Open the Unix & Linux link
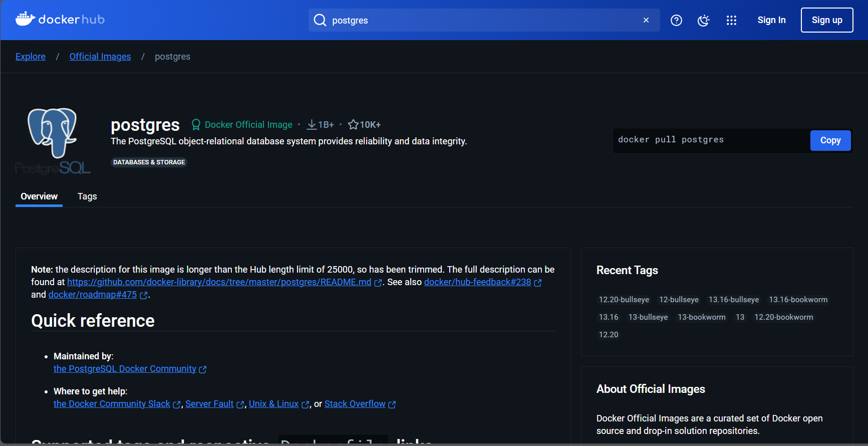This screenshot has height=446, width=868. [273, 404]
